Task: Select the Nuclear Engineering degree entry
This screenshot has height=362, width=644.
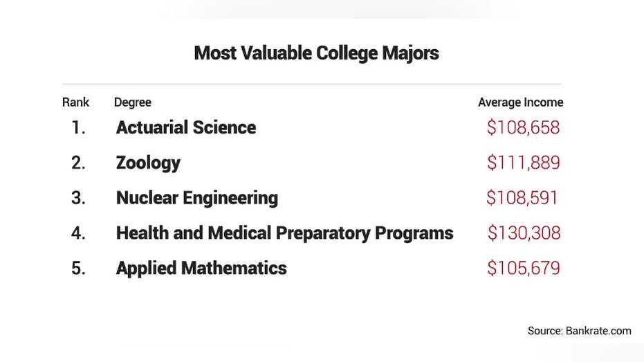Action: click(x=197, y=198)
